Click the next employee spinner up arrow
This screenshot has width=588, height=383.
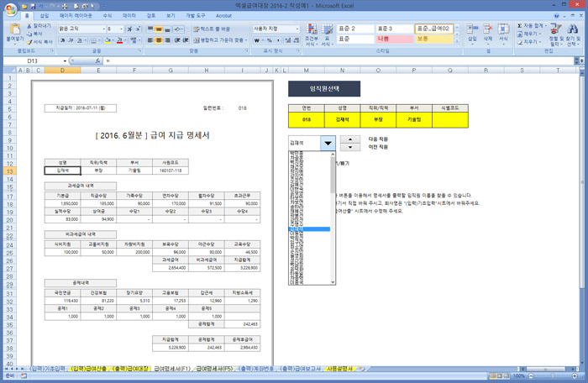coord(350,139)
